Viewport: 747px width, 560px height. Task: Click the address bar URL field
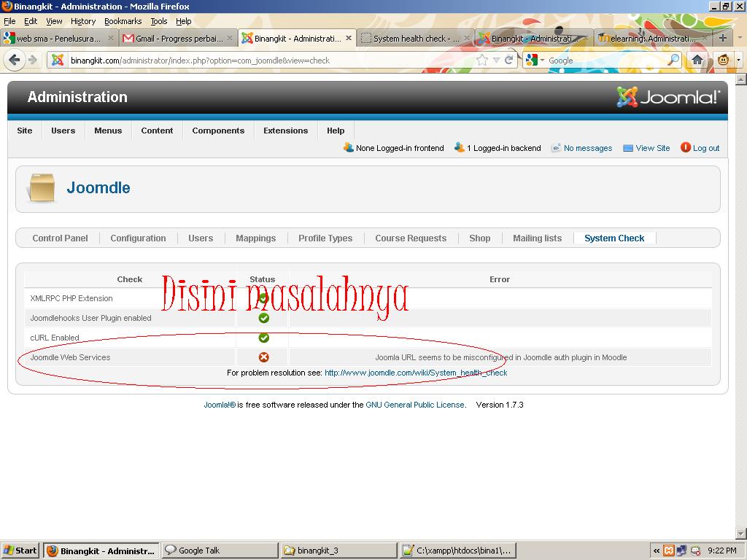point(270,61)
